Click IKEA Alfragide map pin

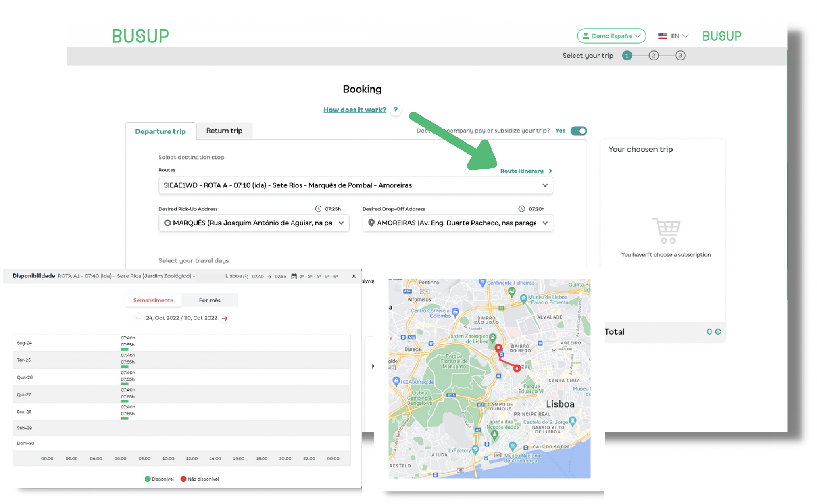[x=396, y=381]
